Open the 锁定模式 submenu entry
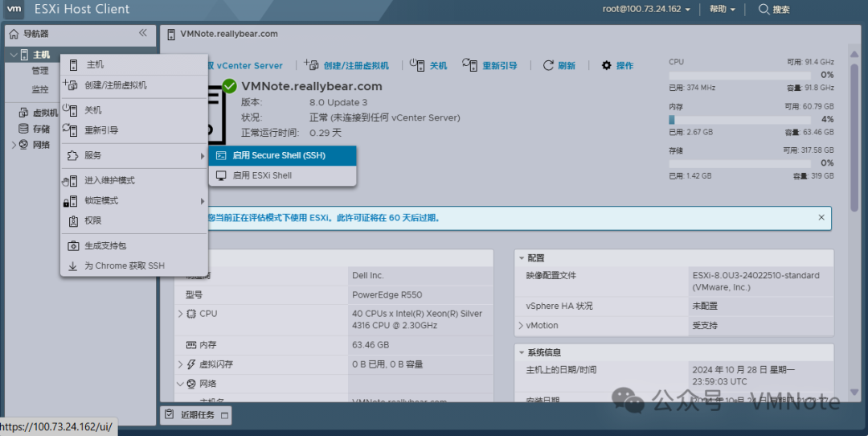The width and height of the screenshot is (868, 436). (134, 200)
